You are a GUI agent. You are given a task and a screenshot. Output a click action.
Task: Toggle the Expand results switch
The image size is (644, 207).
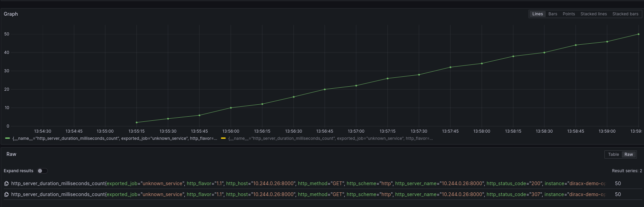click(42, 171)
